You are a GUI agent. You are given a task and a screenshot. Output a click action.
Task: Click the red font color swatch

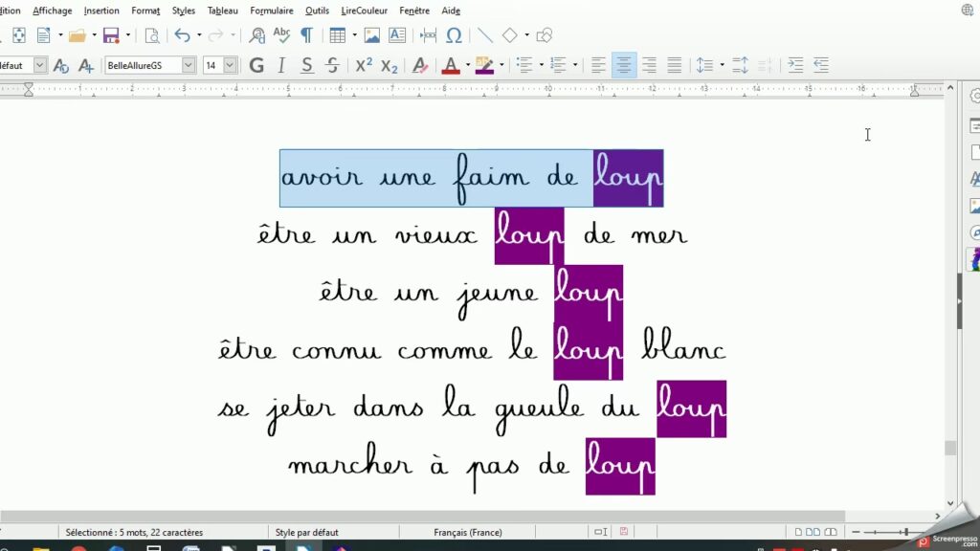pos(452,65)
